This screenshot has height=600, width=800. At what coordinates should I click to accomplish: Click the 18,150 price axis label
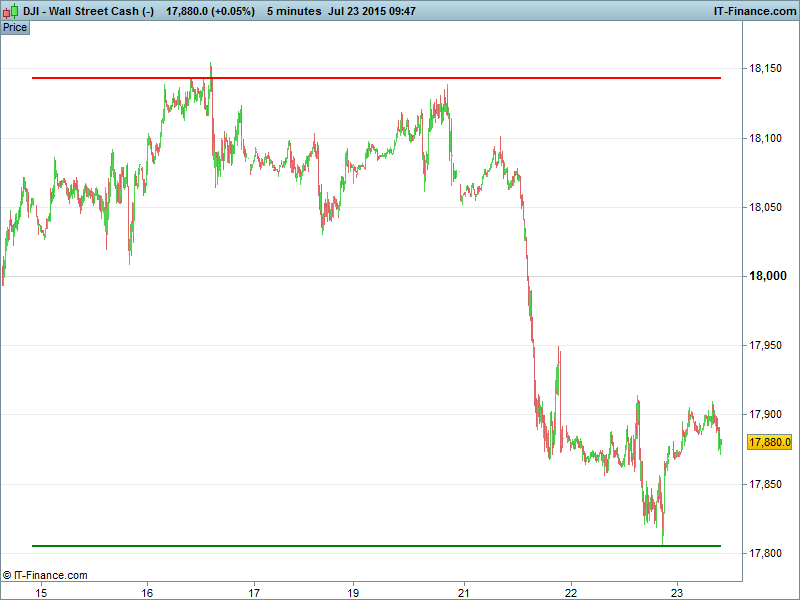click(x=767, y=69)
